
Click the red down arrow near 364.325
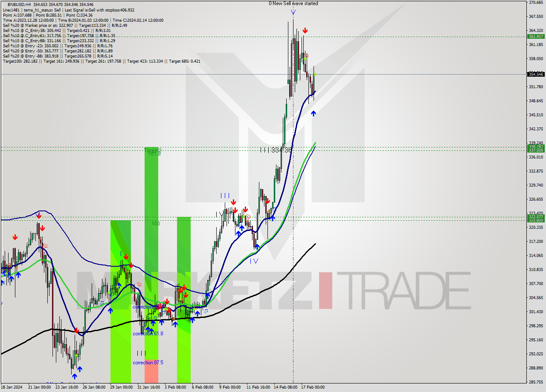click(305, 31)
